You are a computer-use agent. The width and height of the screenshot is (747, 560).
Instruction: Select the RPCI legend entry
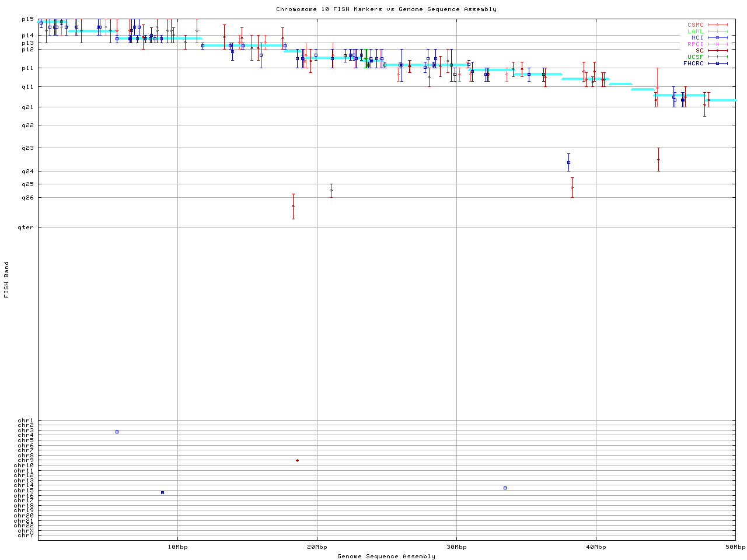695,44
